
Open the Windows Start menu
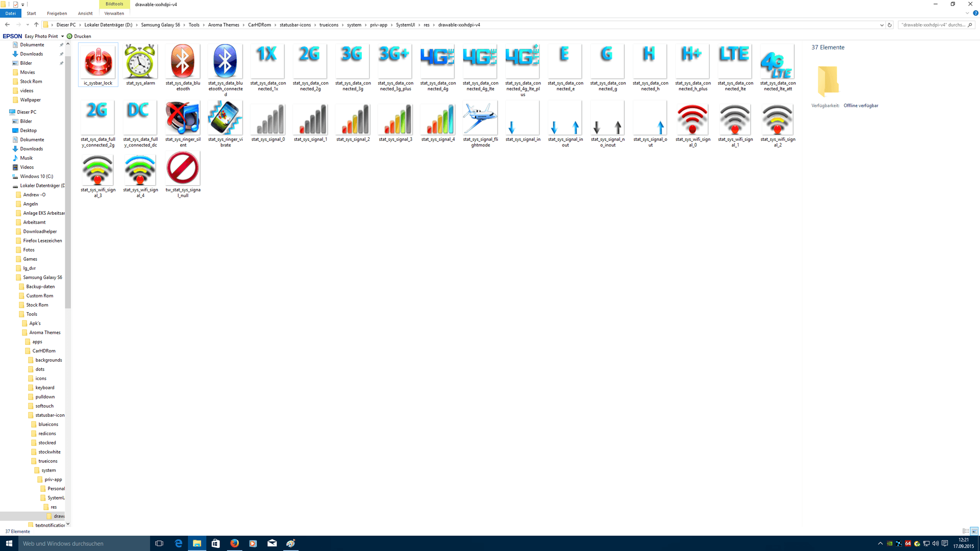(9, 543)
